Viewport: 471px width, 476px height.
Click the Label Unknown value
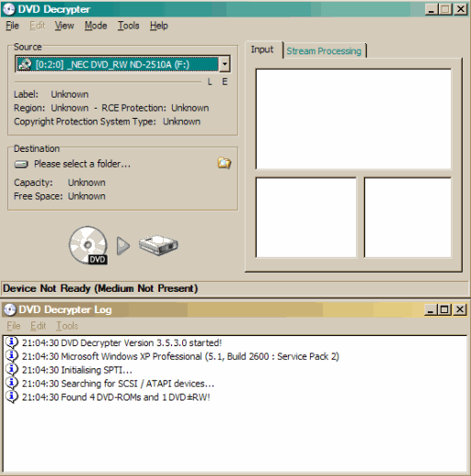click(70, 94)
